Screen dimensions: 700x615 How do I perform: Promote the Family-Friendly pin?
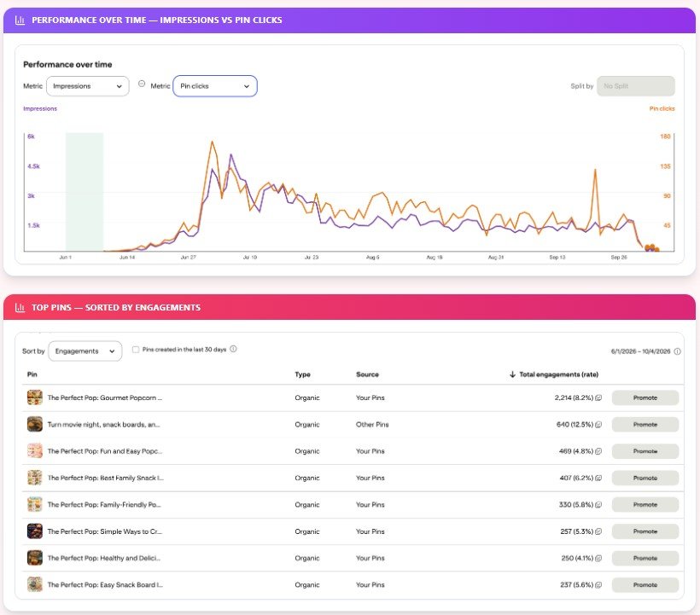[x=645, y=505]
